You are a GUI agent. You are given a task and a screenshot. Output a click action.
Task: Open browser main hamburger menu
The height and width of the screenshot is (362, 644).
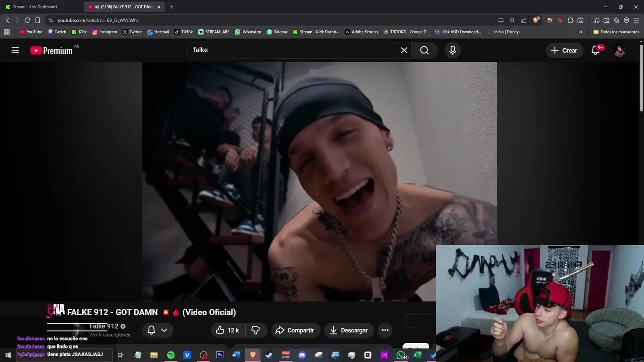pos(636,20)
